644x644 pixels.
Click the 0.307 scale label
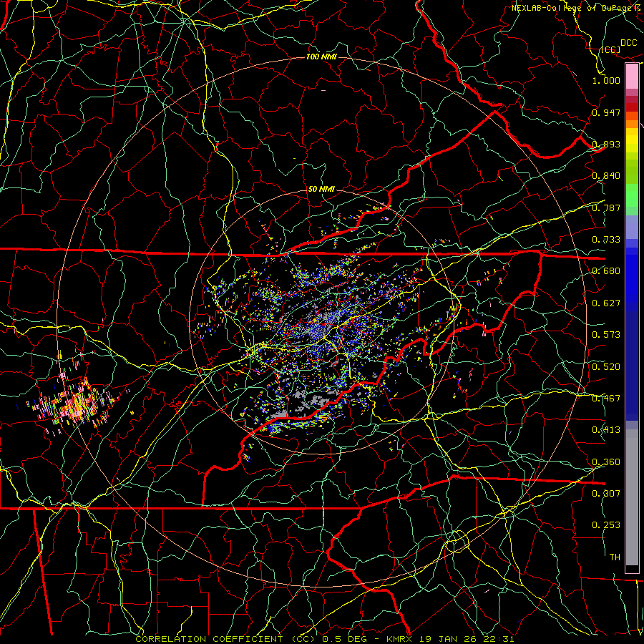[606, 493]
